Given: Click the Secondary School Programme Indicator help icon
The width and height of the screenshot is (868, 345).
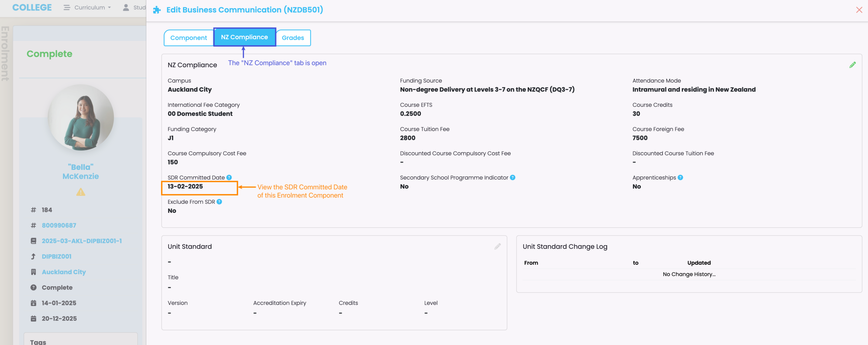Looking at the screenshot, I should (x=513, y=177).
